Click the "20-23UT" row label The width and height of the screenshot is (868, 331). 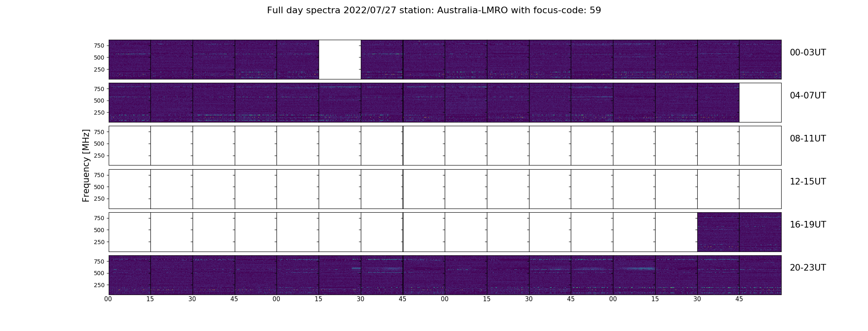tap(808, 268)
